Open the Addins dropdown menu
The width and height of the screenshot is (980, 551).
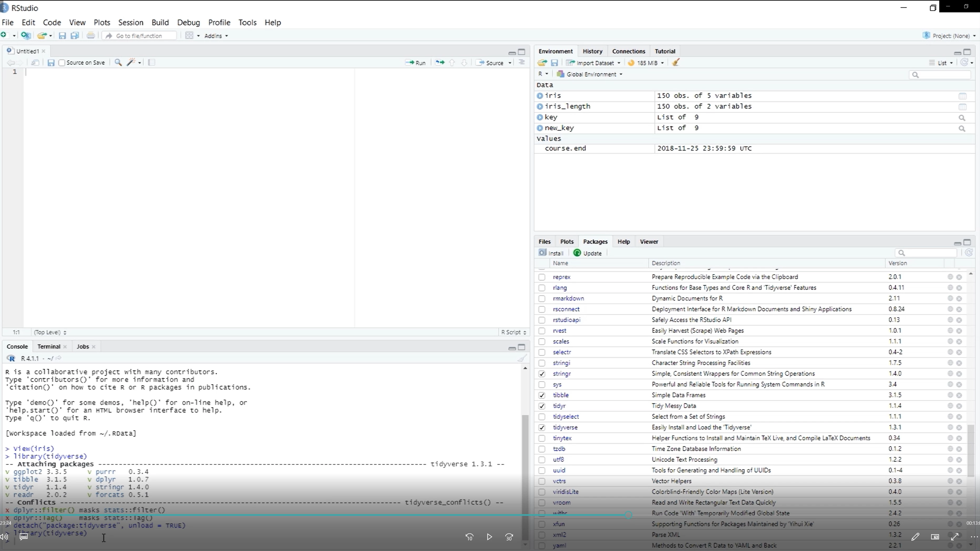click(216, 36)
